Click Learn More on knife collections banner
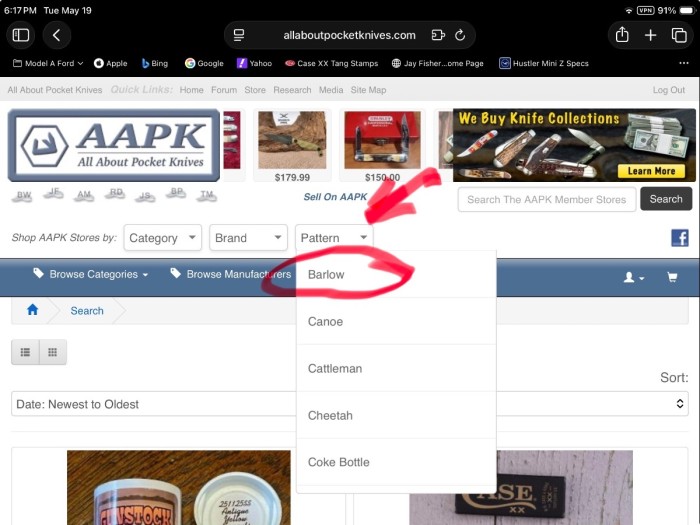This screenshot has width=700, height=525. click(651, 171)
